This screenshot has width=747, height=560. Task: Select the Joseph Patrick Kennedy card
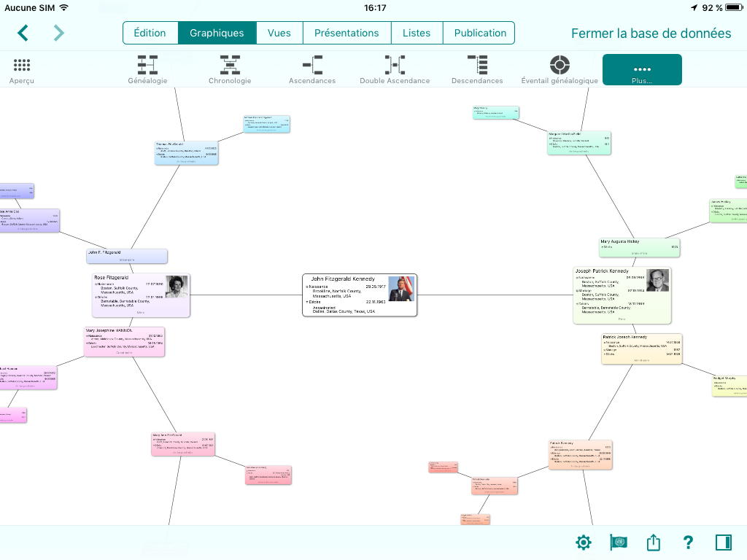pos(622,295)
